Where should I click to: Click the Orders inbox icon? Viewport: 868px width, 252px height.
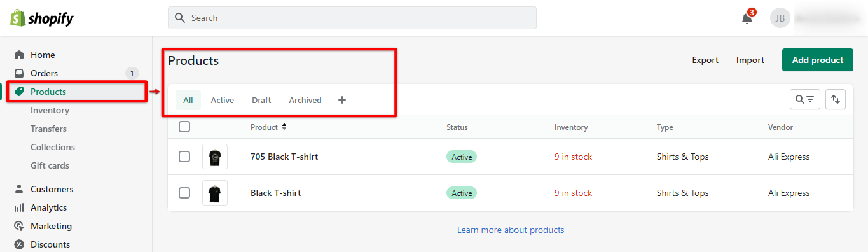tap(19, 73)
